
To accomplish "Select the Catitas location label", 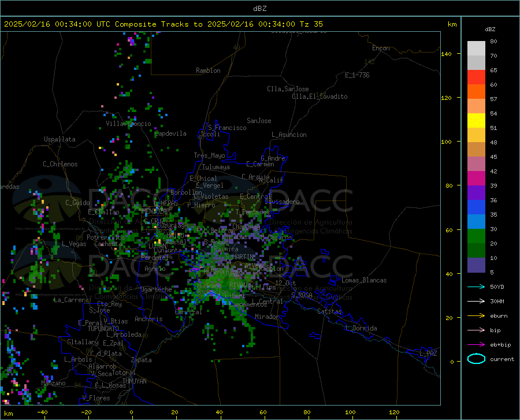I will pos(329,311).
